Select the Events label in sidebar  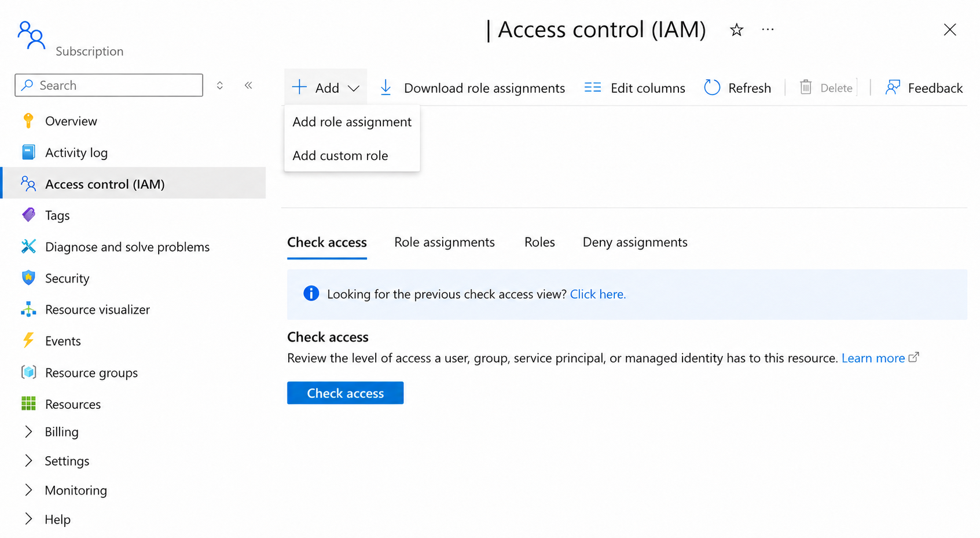[x=63, y=341]
